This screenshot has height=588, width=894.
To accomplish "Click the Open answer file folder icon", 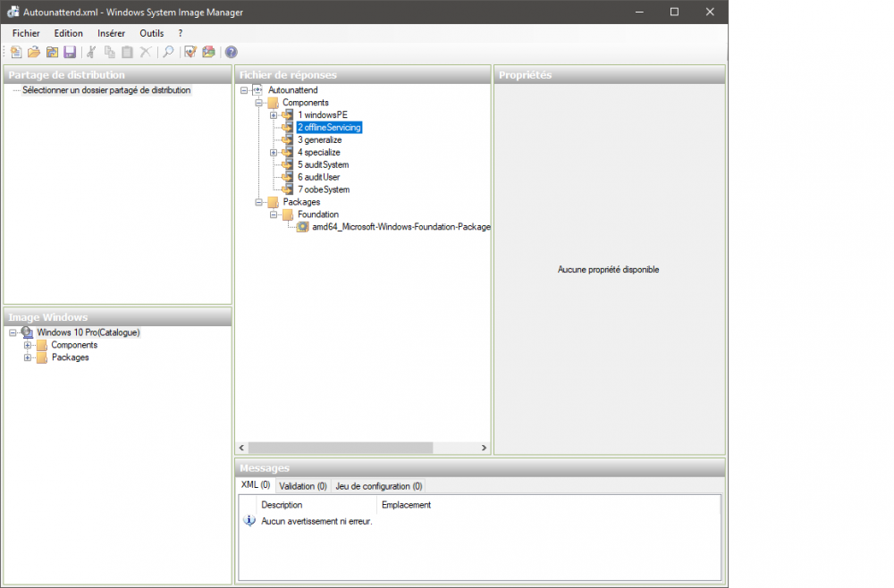I will click(x=34, y=52).
